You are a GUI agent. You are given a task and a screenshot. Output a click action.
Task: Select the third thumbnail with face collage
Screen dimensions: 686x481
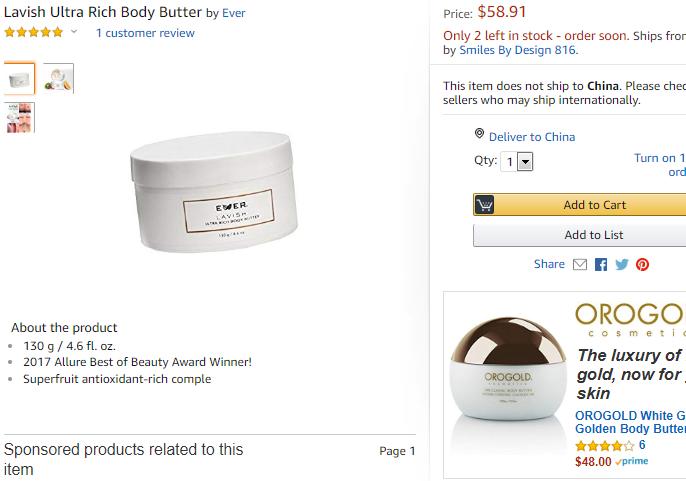pos(20,117)
